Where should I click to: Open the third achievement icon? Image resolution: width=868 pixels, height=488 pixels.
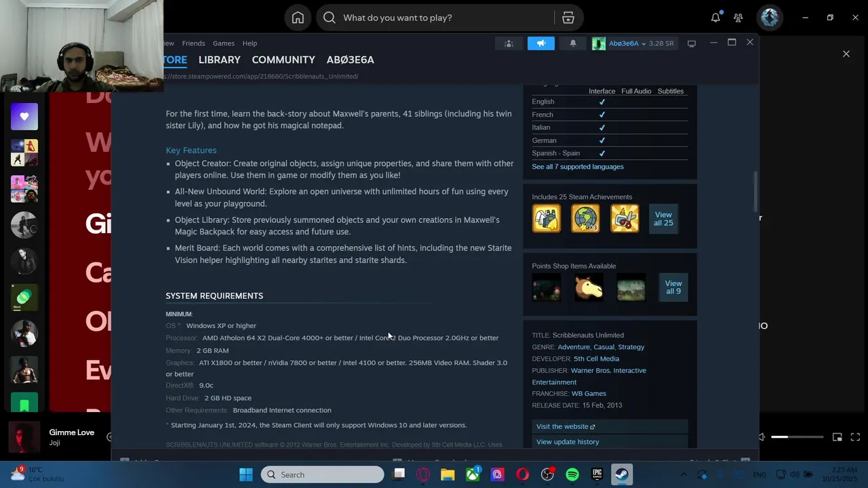[x=625, y=219]
